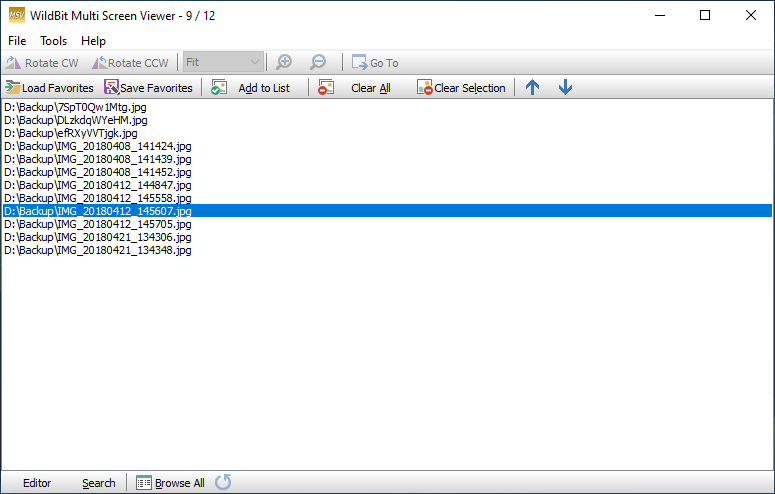775x494 pixels.
Task: Select file 7SpT0Qw1Mtg.jpg in the list
Action: point(76,107)
